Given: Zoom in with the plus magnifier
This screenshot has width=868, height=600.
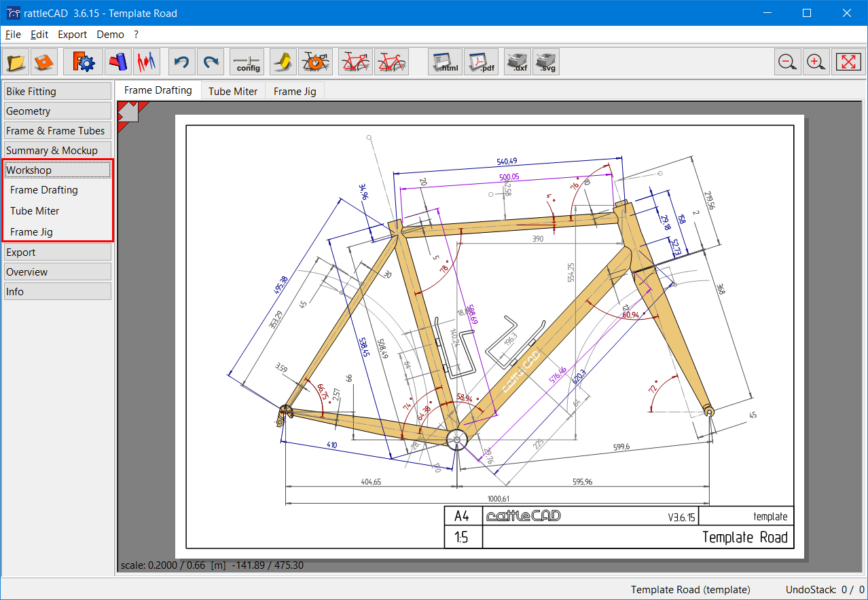Looking at the screenshot, I should coord(816,62).
